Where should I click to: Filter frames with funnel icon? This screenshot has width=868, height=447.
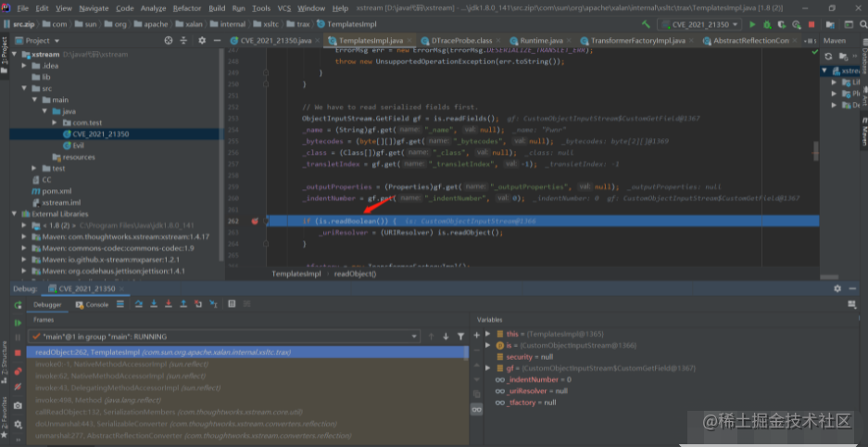point(460,337)
